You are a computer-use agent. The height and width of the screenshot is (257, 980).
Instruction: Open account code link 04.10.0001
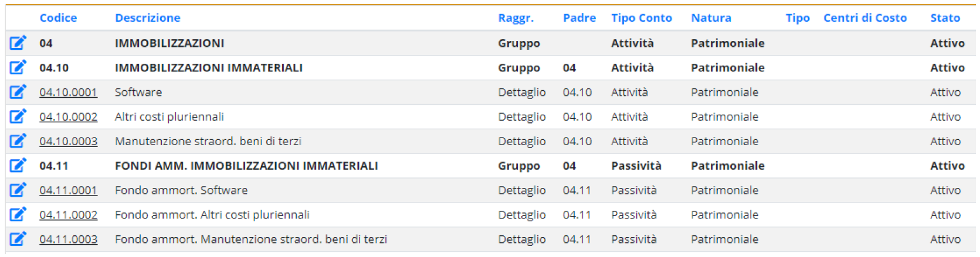pyautogui.click(x=68, y=92)
